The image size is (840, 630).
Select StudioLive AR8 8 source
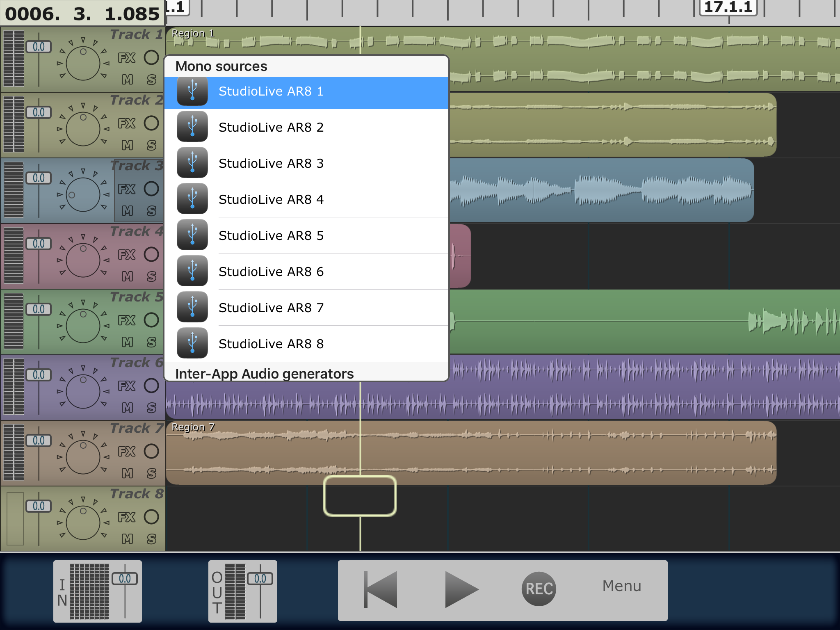(306, 344)
